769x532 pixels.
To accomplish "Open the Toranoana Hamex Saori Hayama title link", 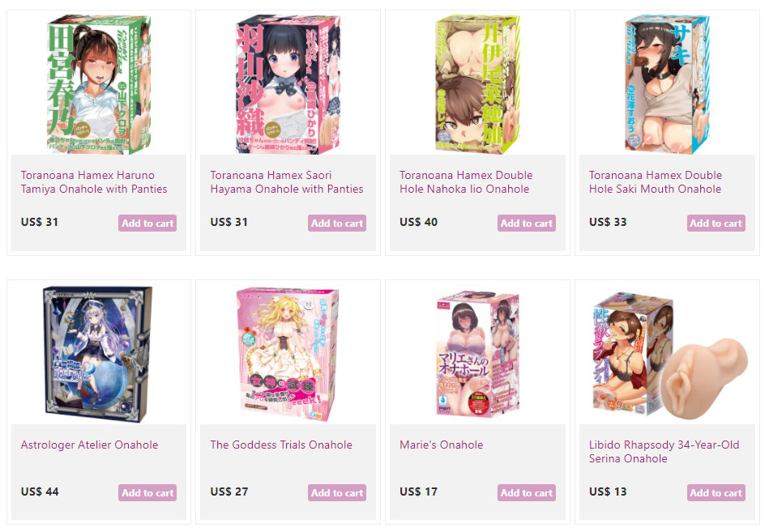I will pyautogui.click(x=286, y=181).
